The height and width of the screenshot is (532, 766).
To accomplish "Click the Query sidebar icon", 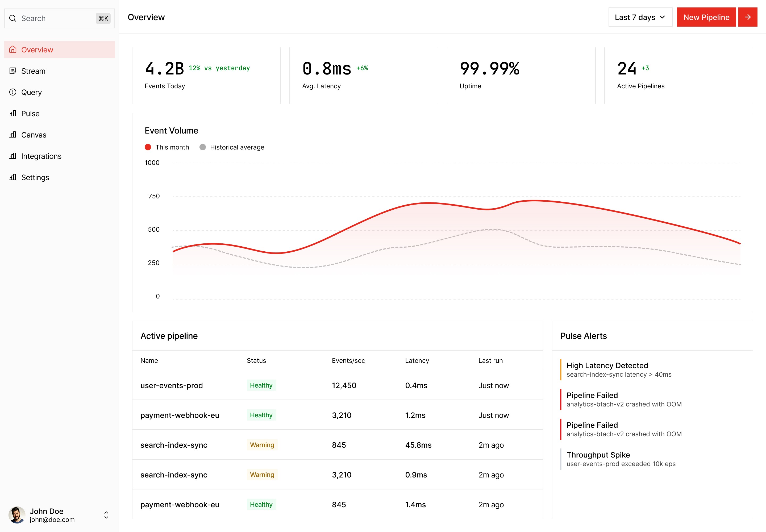I will tap(13, 92).
